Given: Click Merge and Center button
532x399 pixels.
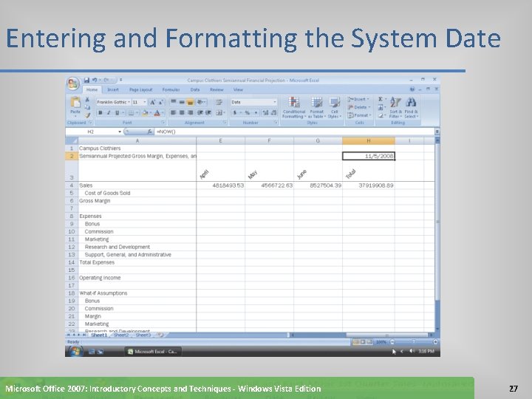Looking at the screenshot, I should [219, 112].
